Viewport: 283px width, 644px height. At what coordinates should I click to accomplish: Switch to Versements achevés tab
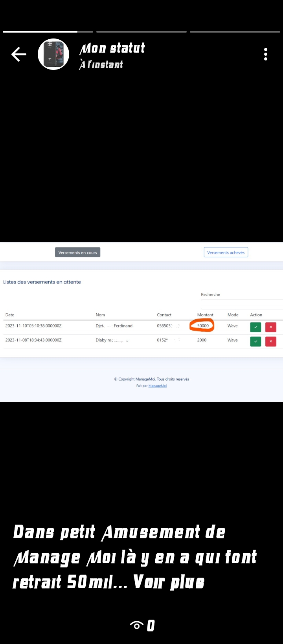226,252
